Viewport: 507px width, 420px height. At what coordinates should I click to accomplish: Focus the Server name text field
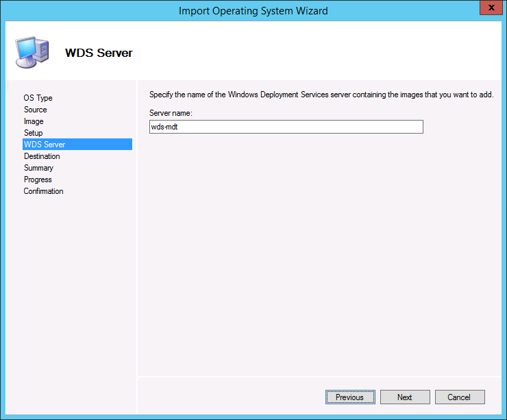click(286, 127)
